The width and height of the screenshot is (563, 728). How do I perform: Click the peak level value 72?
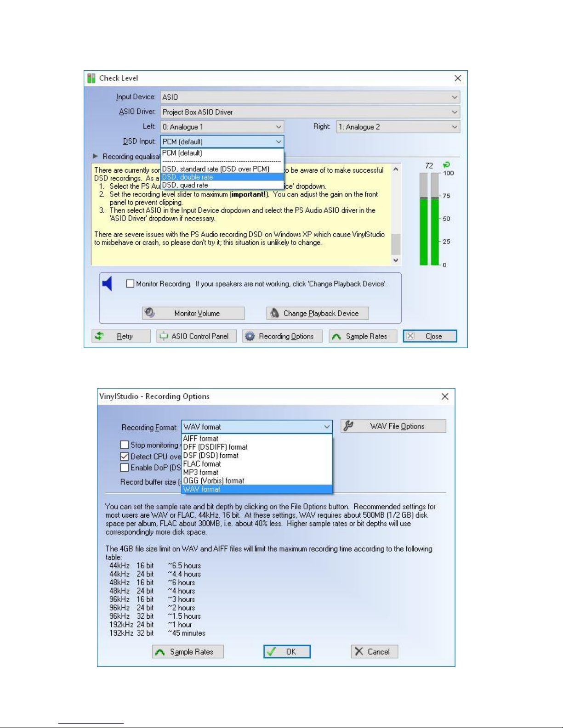pos(429,165)
